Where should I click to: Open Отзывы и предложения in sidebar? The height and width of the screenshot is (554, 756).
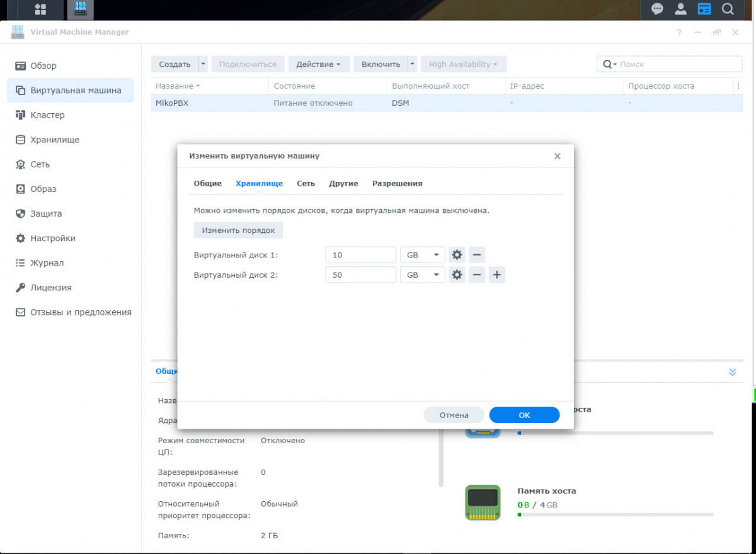coord(71,312)
